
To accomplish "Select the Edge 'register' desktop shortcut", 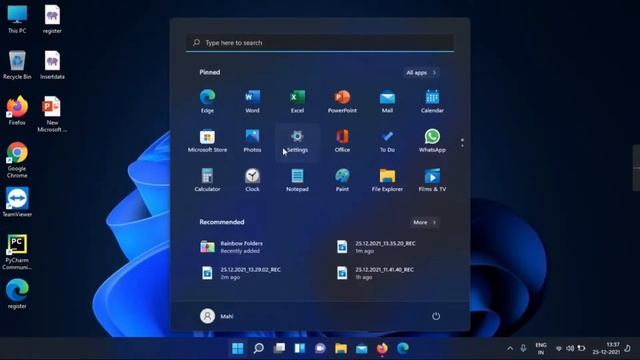I will [17, 294].
